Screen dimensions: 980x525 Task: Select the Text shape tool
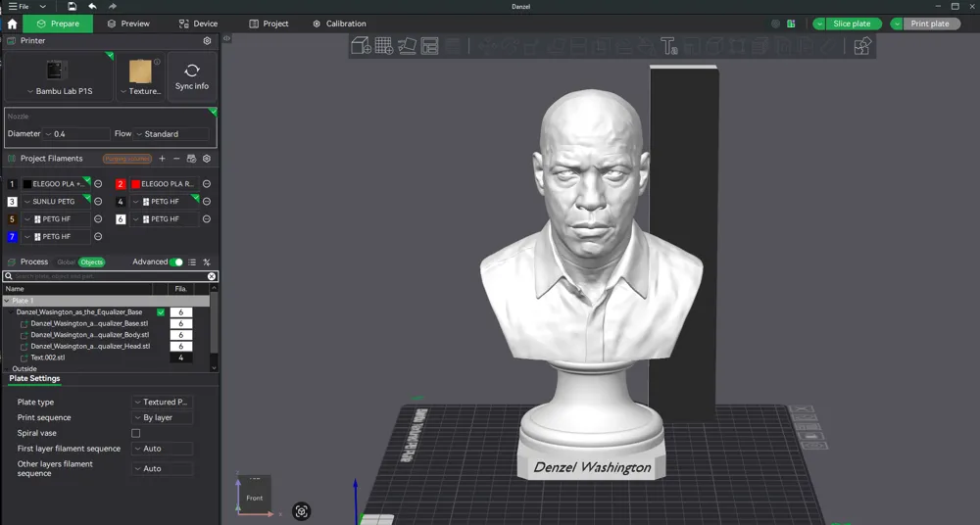coord(668,46)
